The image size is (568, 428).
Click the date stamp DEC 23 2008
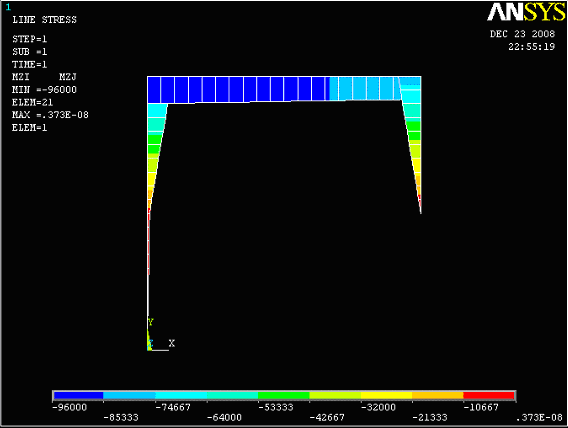click(x=522, y=34)
